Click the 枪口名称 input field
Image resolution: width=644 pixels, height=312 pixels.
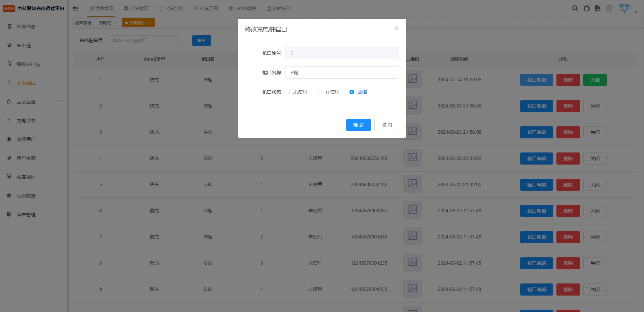click(x=342, y=73)
